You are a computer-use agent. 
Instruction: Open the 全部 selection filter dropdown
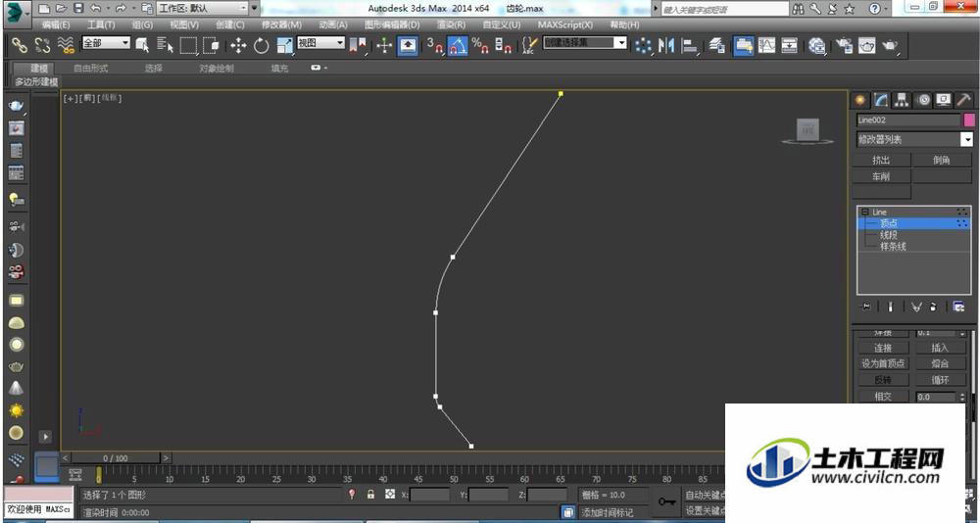click(x=106, y=43)
